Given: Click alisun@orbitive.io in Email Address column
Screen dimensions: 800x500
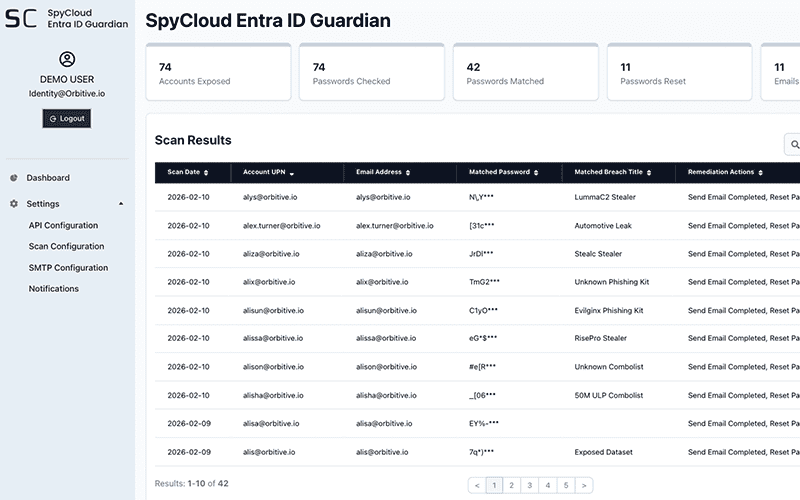Looking at the screenshot, I should click(x=386, y=310).
